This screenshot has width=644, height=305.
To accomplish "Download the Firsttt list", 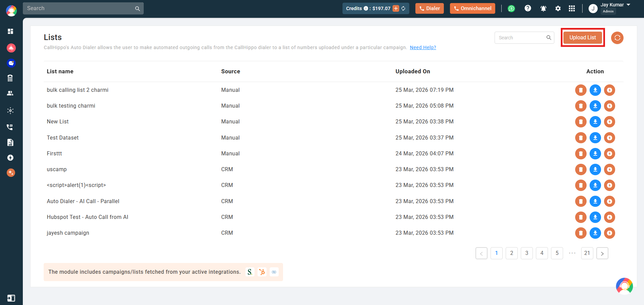I will [595, 154].
